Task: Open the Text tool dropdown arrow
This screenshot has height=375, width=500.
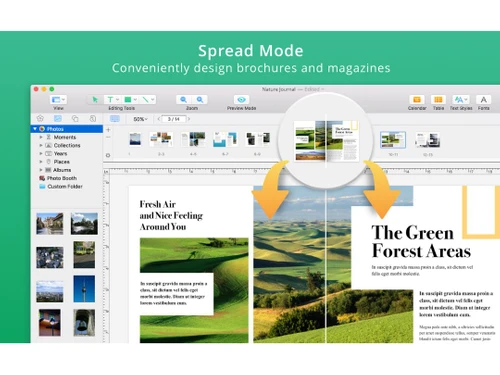Action: coord(117,99)
